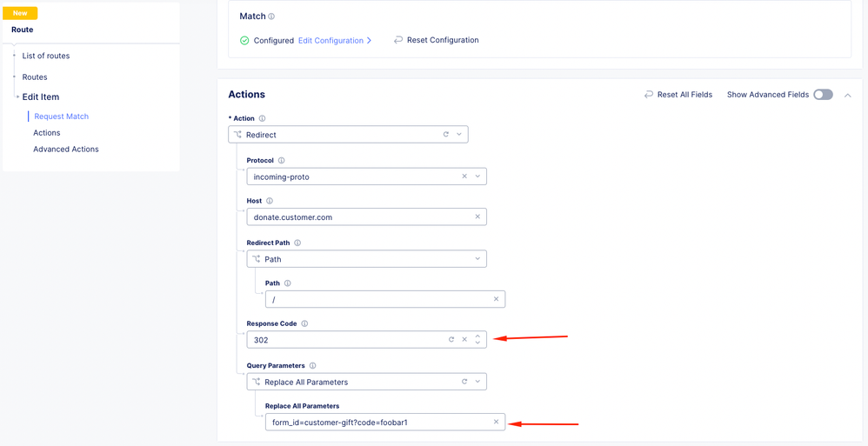
Task: Click the info icon beside Protocol label
Action: (282, 161)
